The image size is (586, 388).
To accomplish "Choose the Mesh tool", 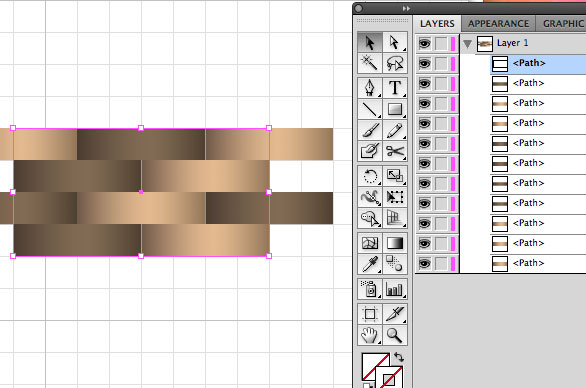I will [370, 243].
